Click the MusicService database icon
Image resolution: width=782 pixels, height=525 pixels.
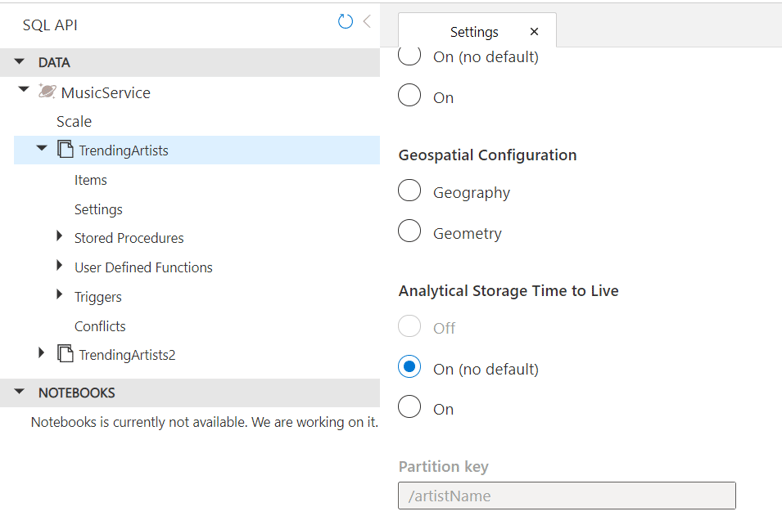[47, 92]
